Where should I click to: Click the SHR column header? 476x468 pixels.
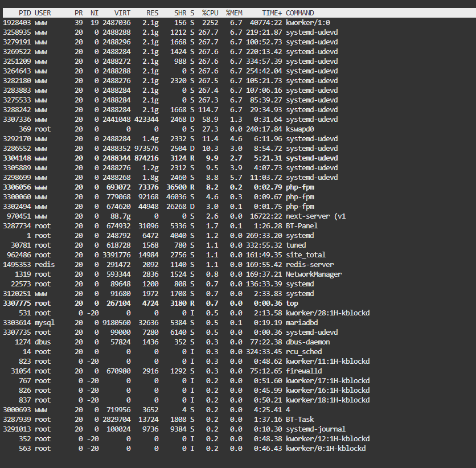180,13
